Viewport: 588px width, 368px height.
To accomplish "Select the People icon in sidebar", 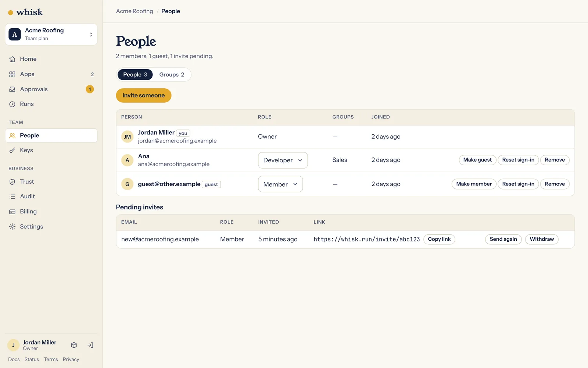I will [12, 136].
